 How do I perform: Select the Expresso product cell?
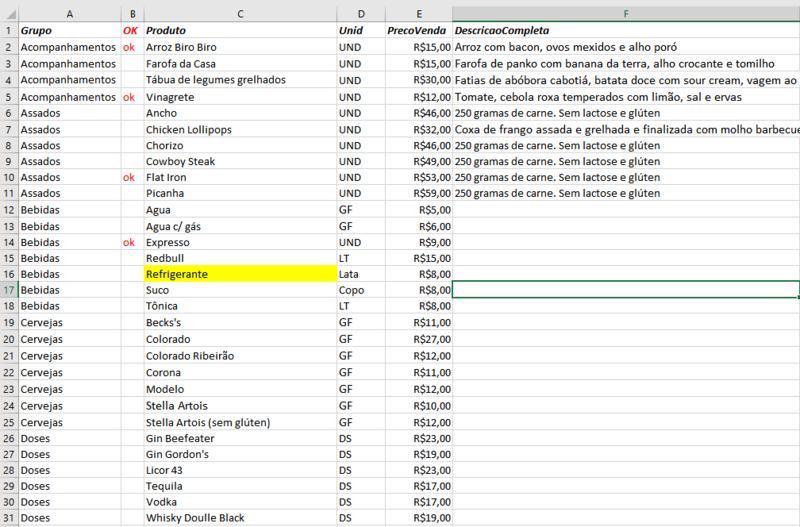(x=240, y=242)
